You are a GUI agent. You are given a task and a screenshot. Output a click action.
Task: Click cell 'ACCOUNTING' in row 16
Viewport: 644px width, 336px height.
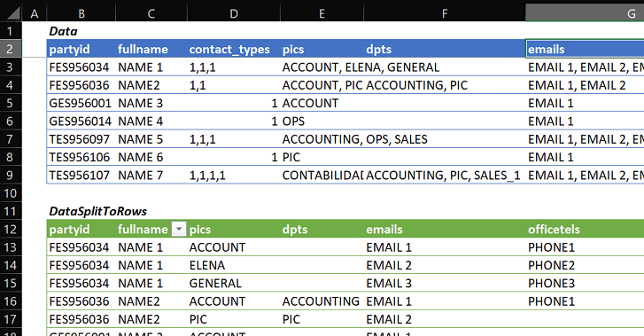pyautogui.click(x=322, y=301)
